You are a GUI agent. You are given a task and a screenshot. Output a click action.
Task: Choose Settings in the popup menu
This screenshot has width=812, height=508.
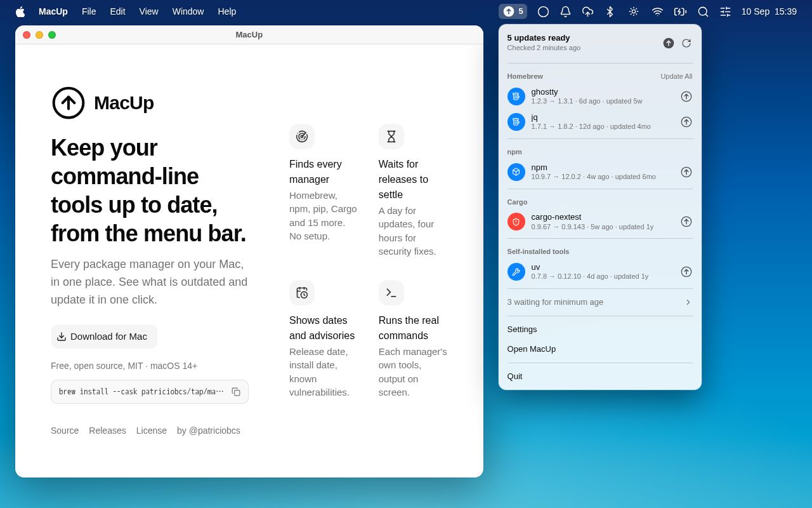tap(600, 329)
